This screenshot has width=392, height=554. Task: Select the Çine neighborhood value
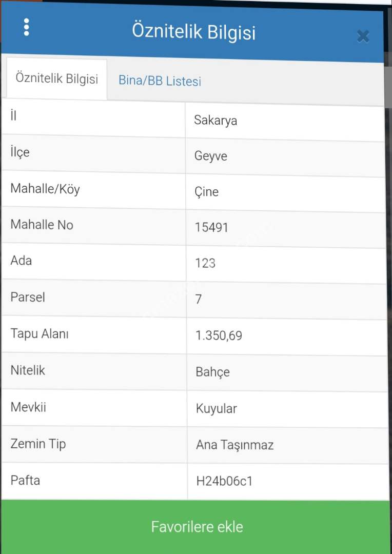[x=206, y=192]
